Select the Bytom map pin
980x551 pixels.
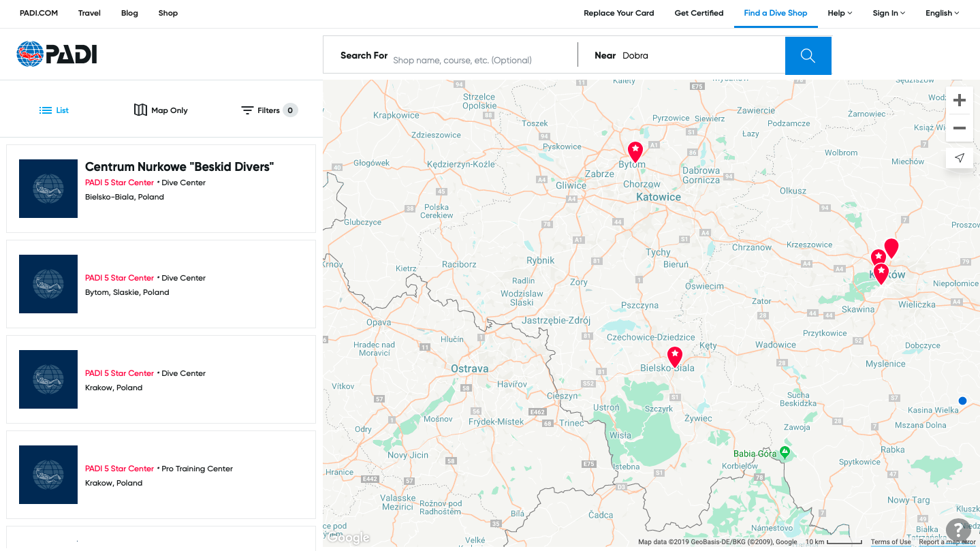(x=635, y=151)
